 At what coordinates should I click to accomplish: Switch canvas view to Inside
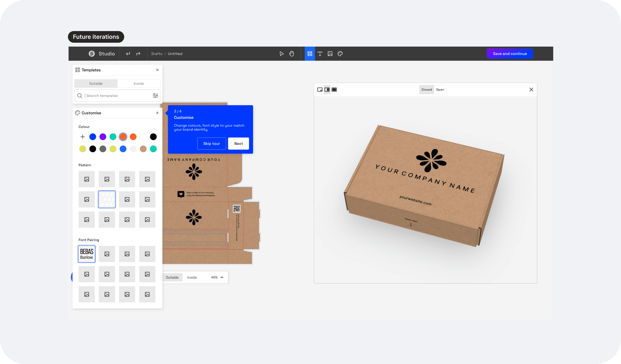tap(192, 278)
